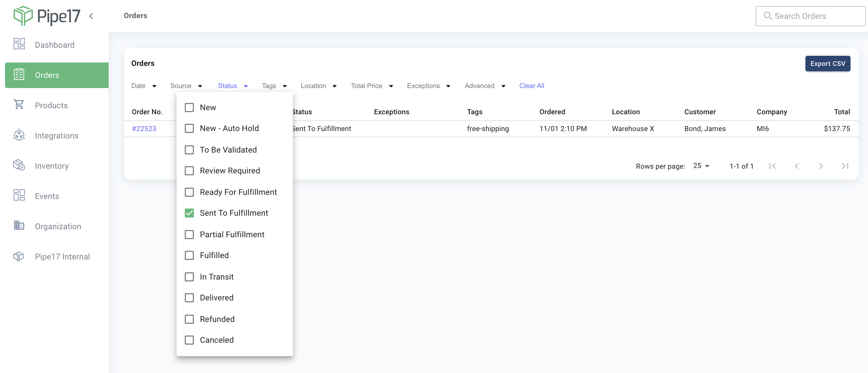Open the Tags filter dropdown

(x=274, y=86)
